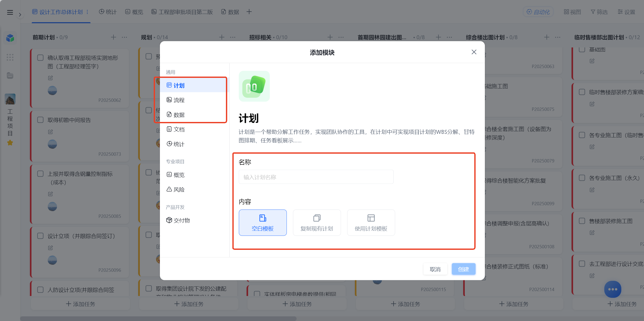Add task via 规划 column header plus
Image resolution: width=644 pixels, height=321 pixels.
point(222,37)
